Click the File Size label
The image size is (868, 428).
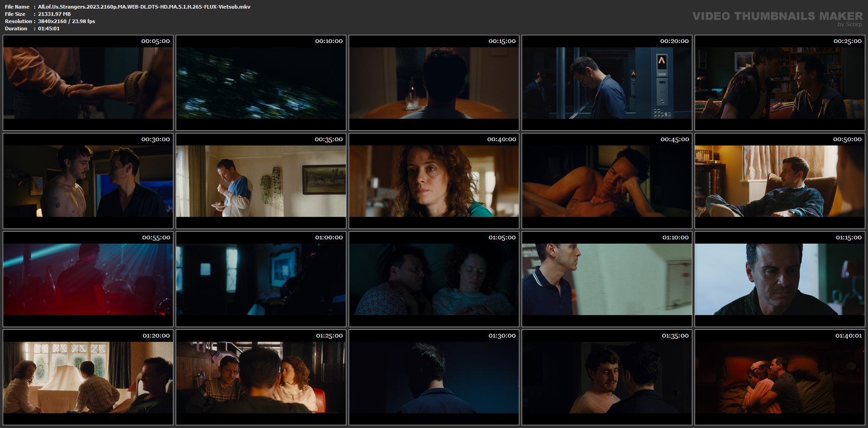click(15, 14)
